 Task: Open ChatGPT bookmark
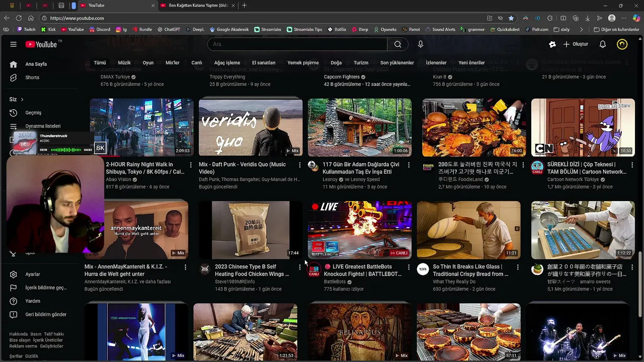[169, 30]
